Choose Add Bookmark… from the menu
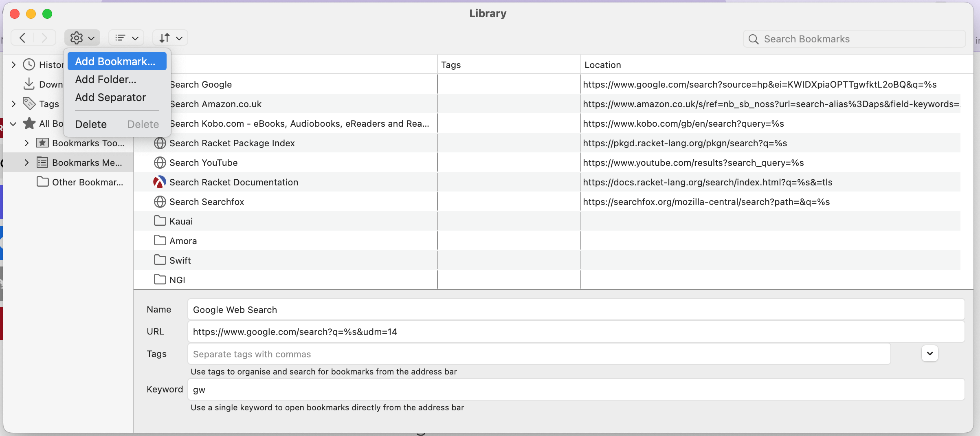The width and height of the screenshot is (980, 436). pos(117,61)
